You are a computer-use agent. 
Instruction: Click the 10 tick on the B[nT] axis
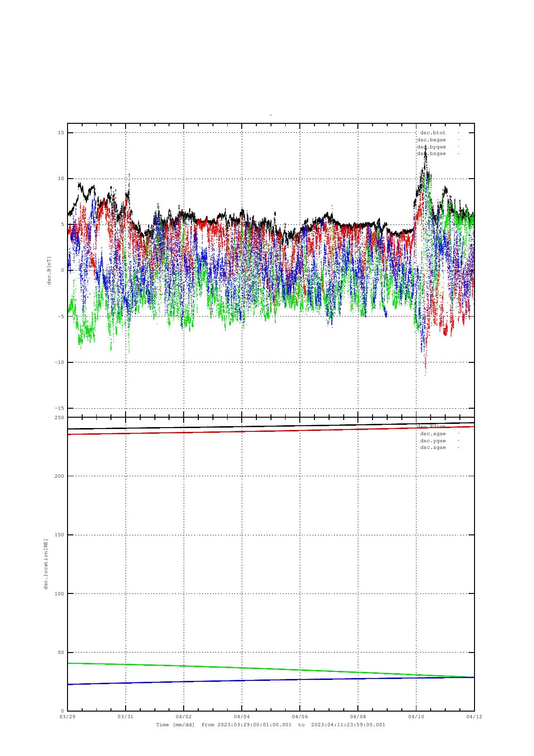(x=61, y=179)
